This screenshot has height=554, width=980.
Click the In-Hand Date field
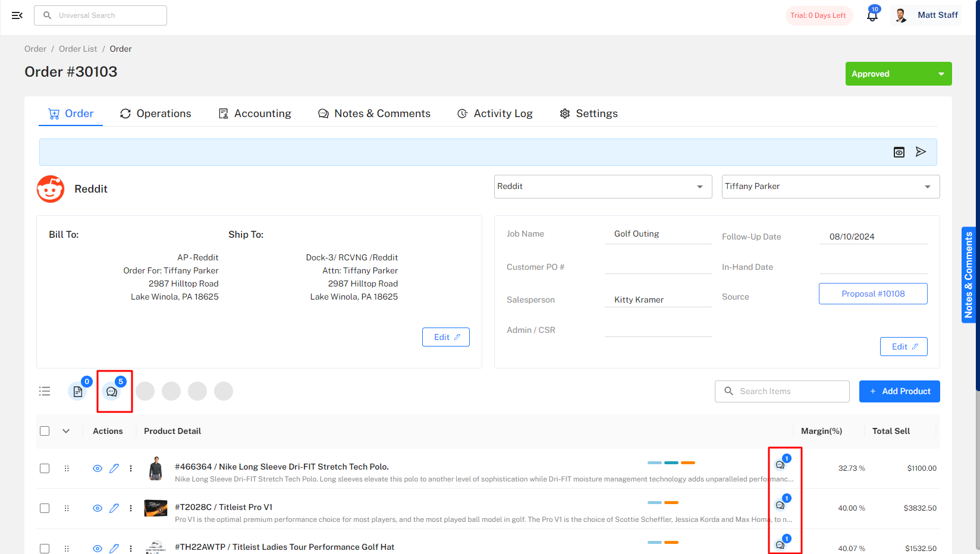(x=874, y=266)
